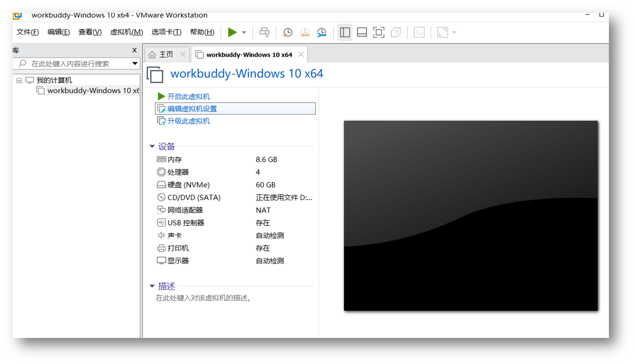Click 编辑虚拟机设置 link
635x364 pixels.
[192, 109]
